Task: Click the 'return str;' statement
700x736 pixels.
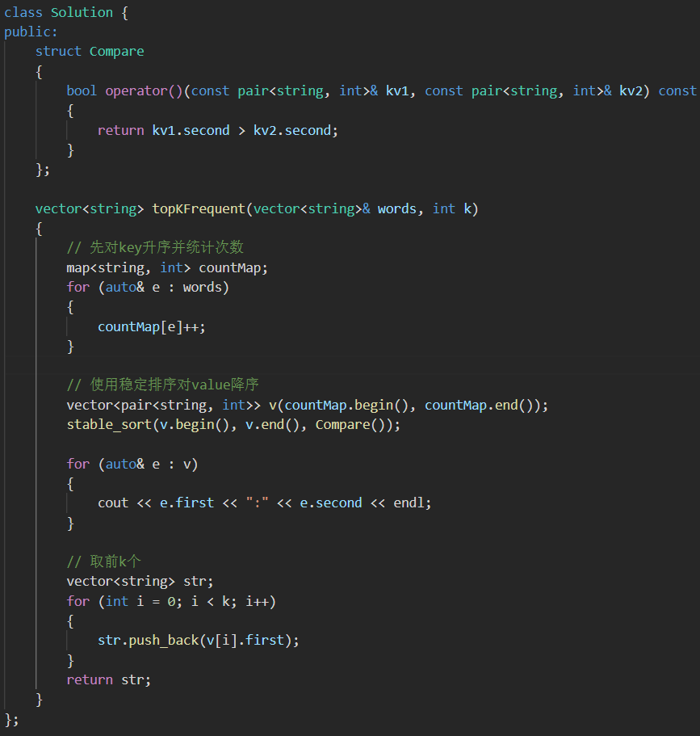Action: coord(109,679)
